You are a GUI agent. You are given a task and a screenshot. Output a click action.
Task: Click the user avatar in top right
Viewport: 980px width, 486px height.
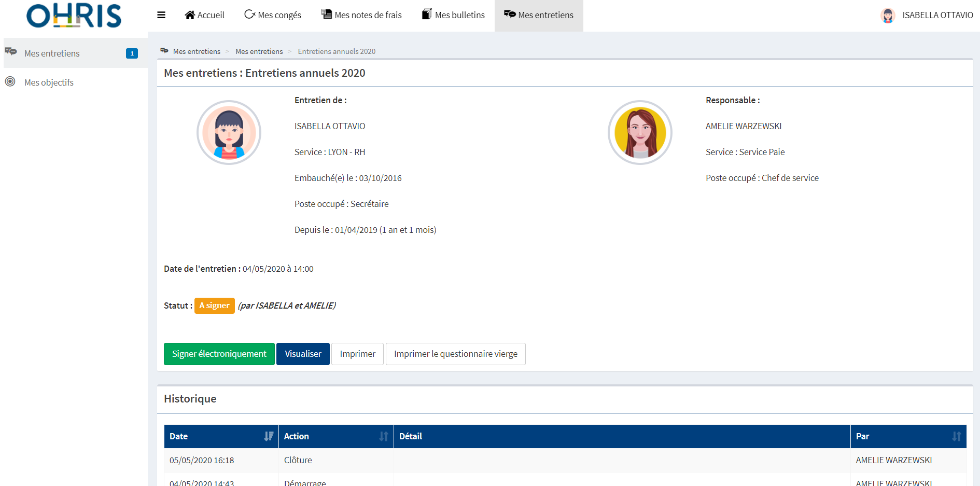coord(887,16)
